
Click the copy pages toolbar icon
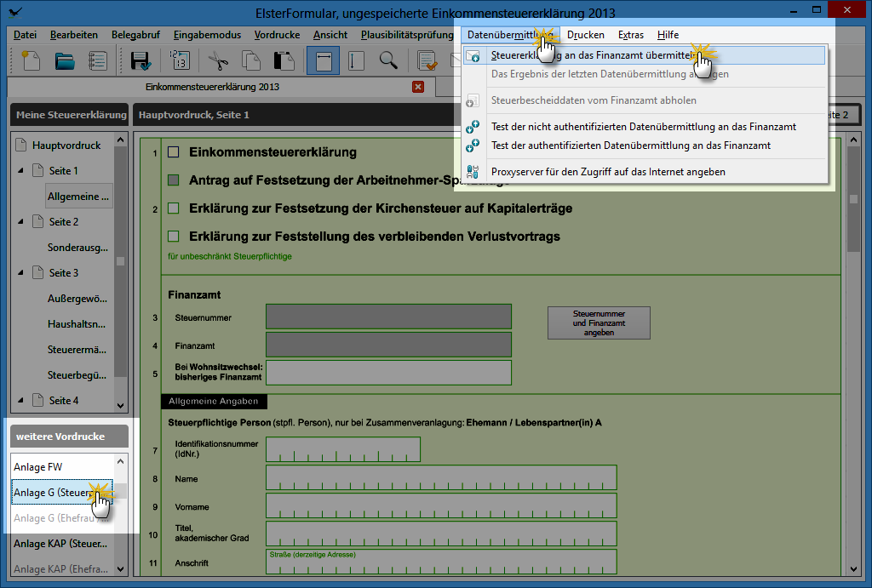(x=251, y=60)
